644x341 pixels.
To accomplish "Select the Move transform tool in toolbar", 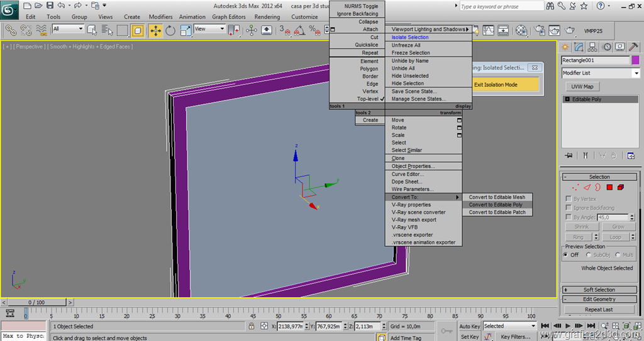I will (x=155, y=30).
